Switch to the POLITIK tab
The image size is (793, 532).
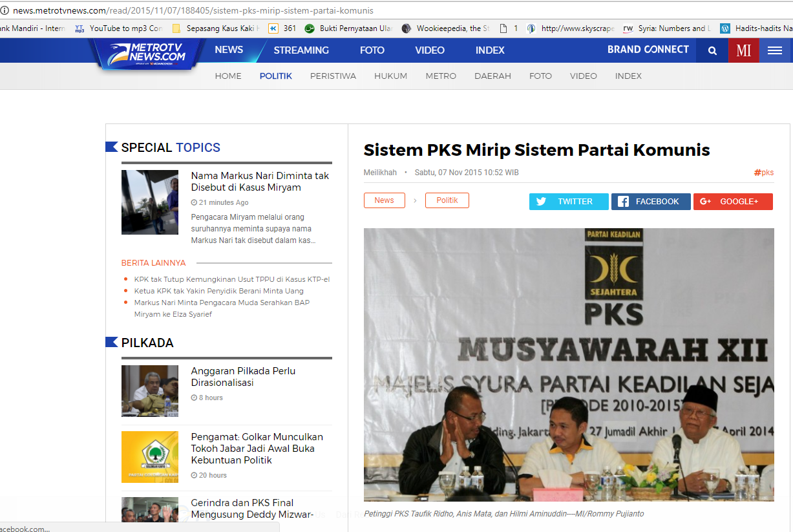pyautogui.click(x=275, y=76)
